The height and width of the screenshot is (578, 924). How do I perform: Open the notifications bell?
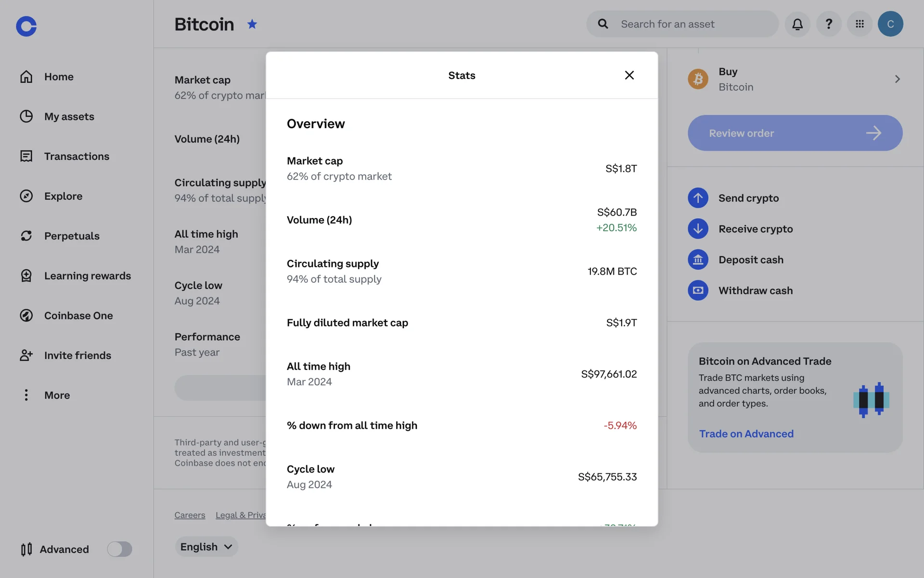click(x=797, y=24)
